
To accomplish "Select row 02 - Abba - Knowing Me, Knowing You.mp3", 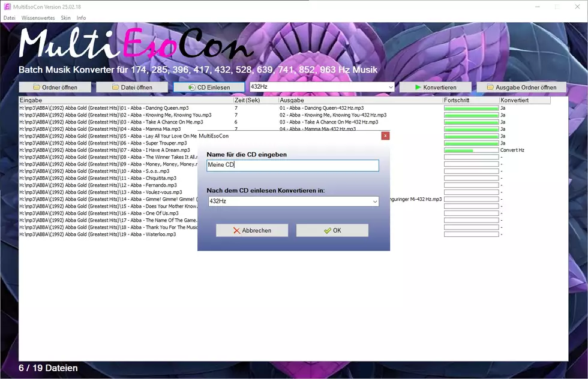I will pyautogui.click(x=115, y=115).
